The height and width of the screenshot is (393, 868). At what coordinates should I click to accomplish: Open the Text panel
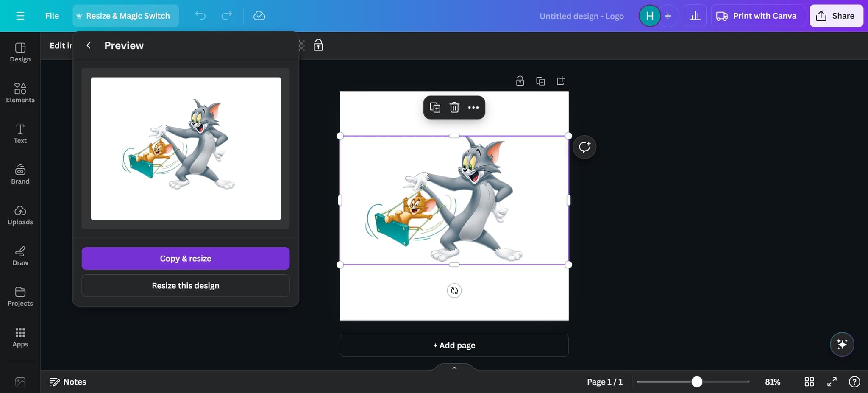20,134
